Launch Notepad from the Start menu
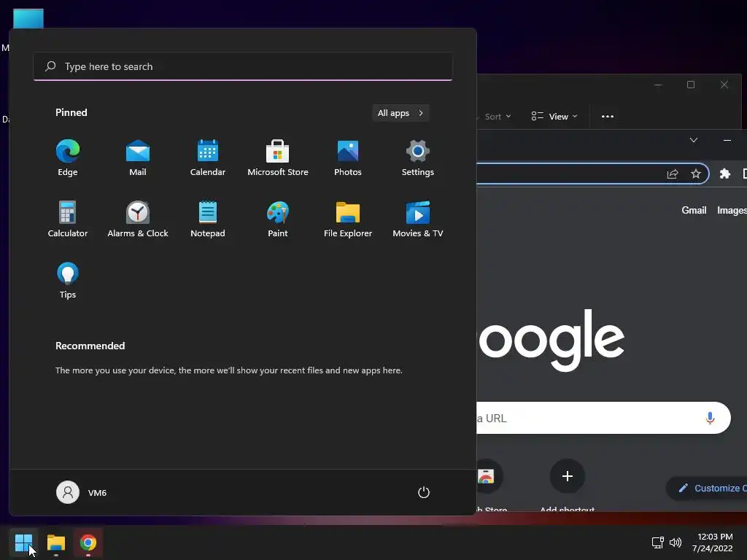The image size is (747, 560). point(208,219)
